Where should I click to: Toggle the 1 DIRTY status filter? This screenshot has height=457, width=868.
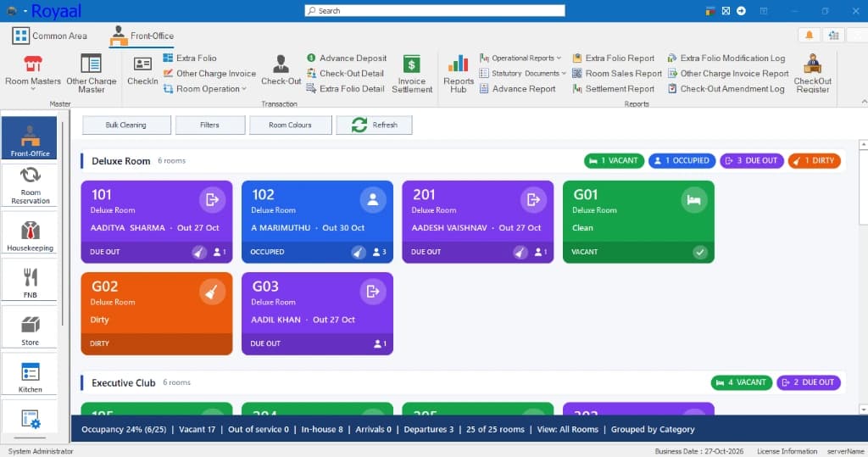(x=814, y=160)
